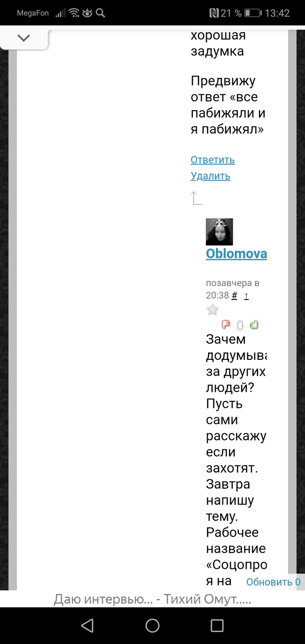The width and height of the screenshot is (305, 644).
Task: Tap the red thumbs-down vote icon
Action: coord(226,325)
